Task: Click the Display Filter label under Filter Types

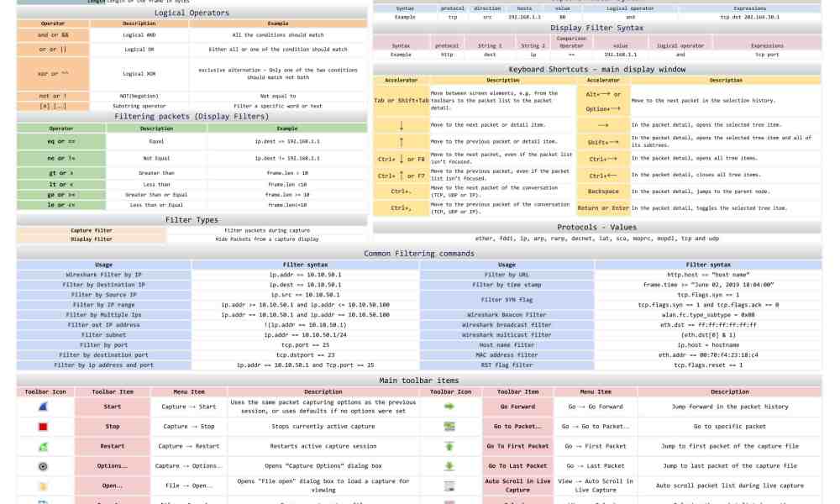Action: 92,239
